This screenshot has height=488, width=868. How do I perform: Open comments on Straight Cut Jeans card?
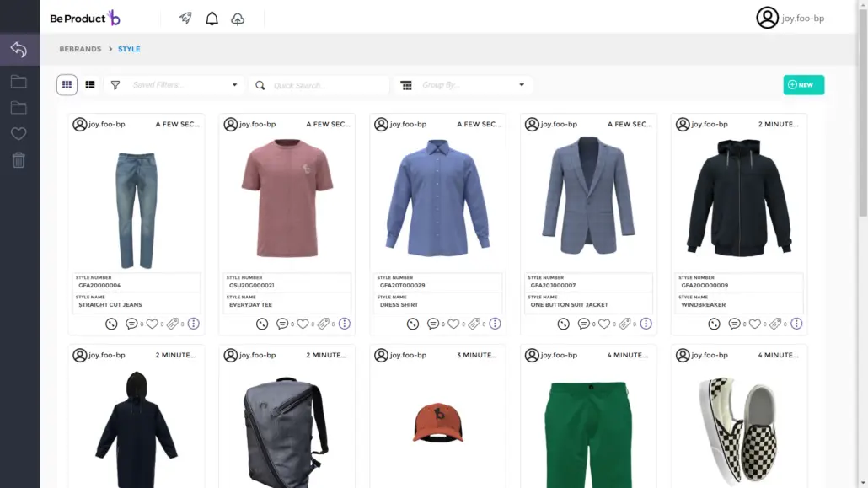click(131, 324)
